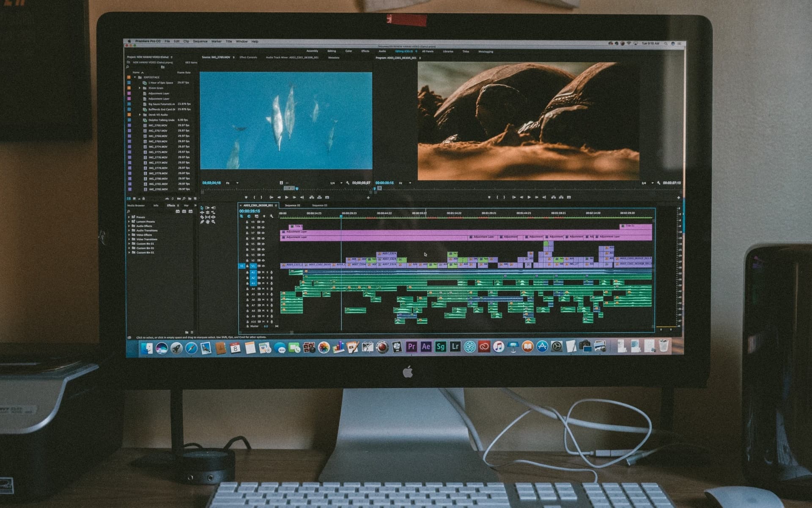This screenshot has height=508, width=812.
Task: Open Premiere Pro from the Dock
Action: [411, 346]
